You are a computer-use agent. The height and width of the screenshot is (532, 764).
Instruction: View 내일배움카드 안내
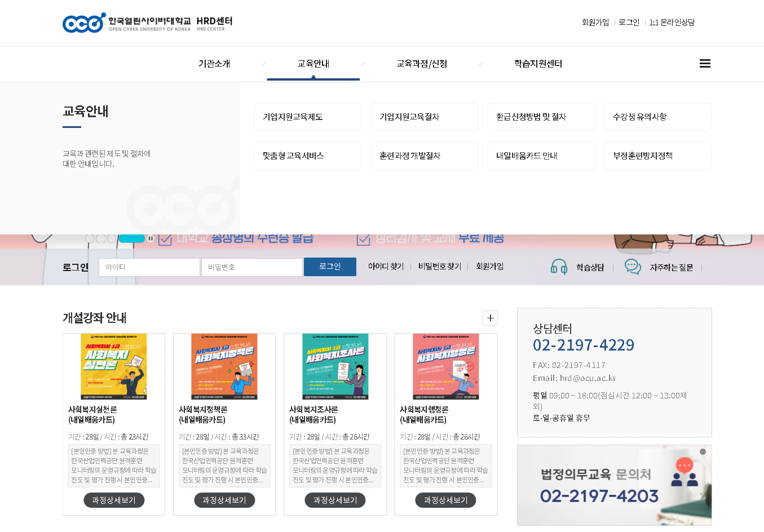[x=541, y=156]
